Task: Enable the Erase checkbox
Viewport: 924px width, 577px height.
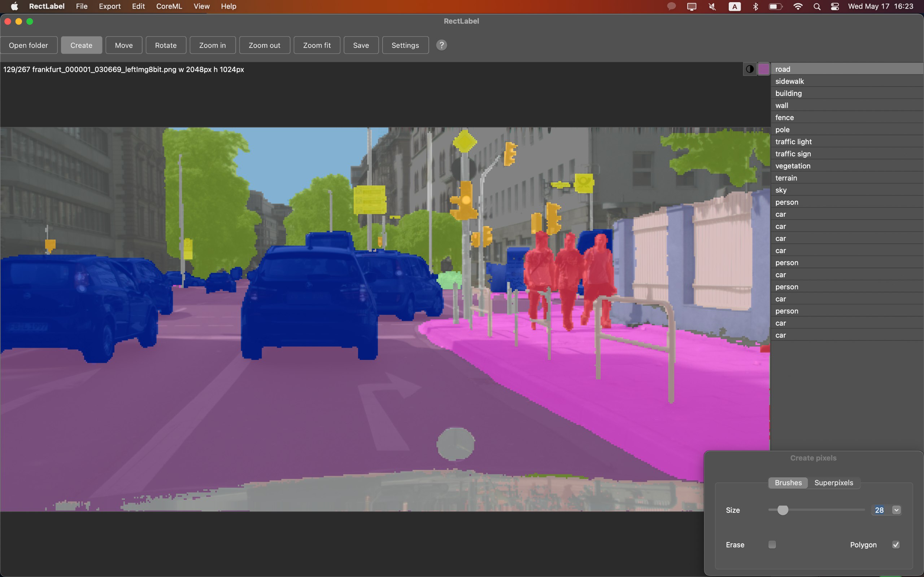Action: [772, 545]
